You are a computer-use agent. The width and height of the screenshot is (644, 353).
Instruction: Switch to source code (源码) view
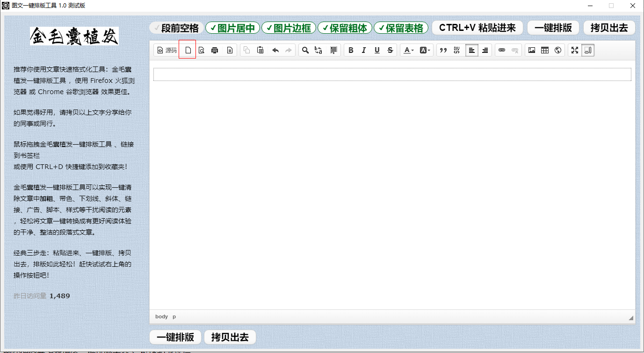166,50
